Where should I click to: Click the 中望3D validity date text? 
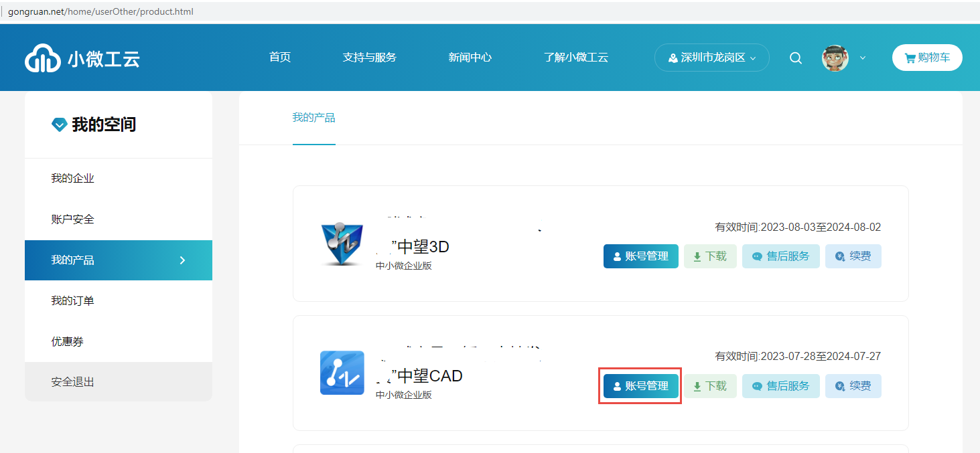(798, 228)
